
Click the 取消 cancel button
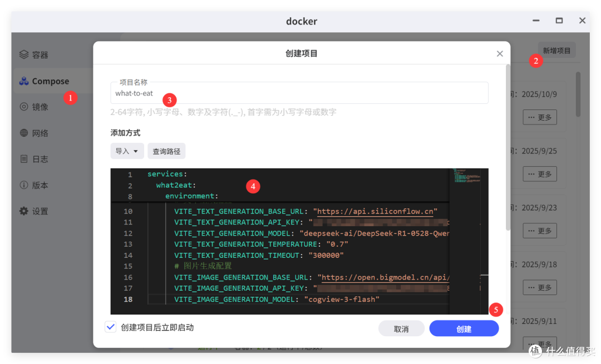click(401, 328)
